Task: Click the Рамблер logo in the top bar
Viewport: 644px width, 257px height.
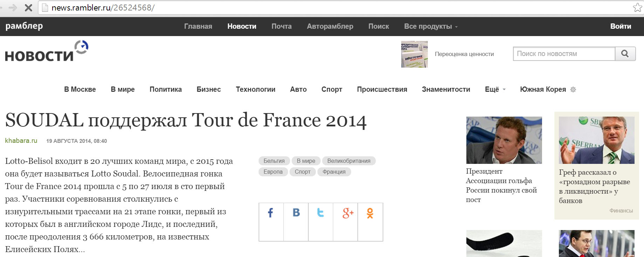Action: (24, 26)
